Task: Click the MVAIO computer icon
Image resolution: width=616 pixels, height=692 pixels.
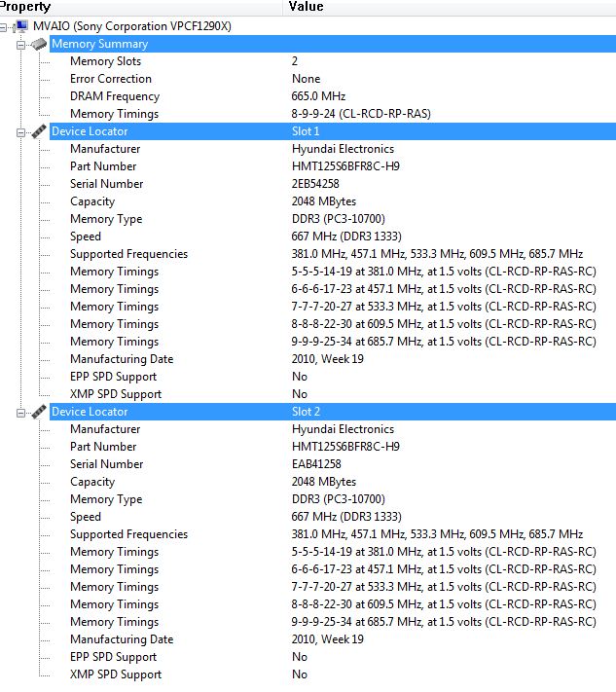Action: 19,26
